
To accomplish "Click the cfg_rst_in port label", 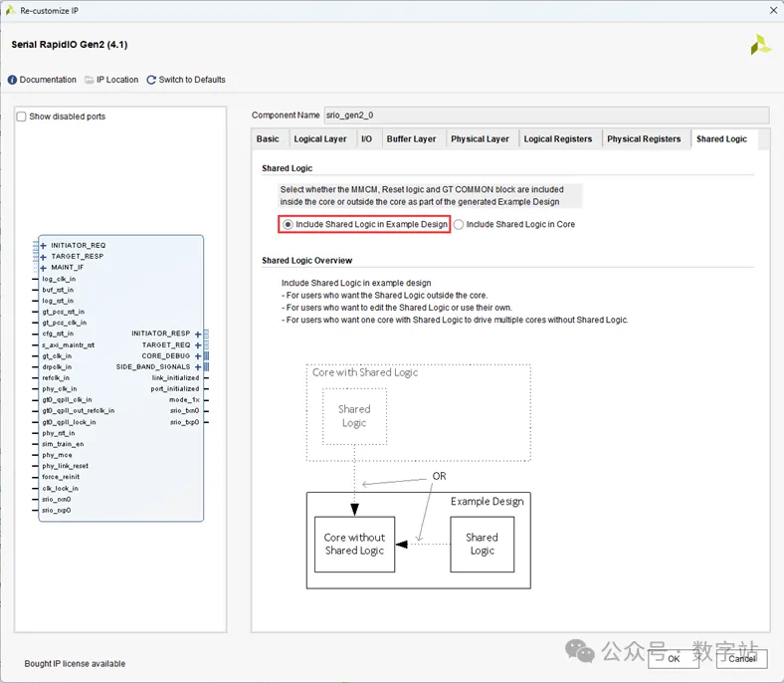I will (58, 334).
